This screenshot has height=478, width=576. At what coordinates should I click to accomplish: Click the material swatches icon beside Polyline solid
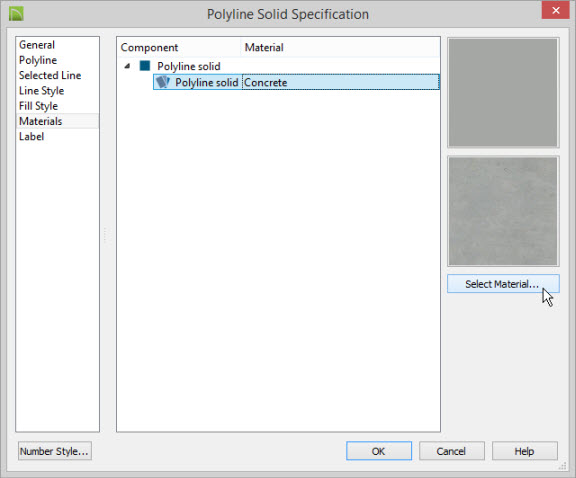click(x=163, y=82)
